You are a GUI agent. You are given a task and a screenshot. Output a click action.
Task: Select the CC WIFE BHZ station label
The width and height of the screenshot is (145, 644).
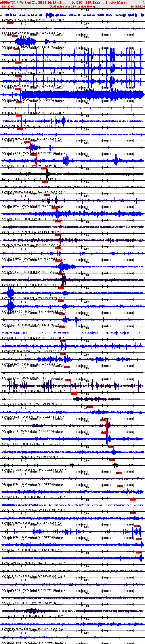point(33,603)
